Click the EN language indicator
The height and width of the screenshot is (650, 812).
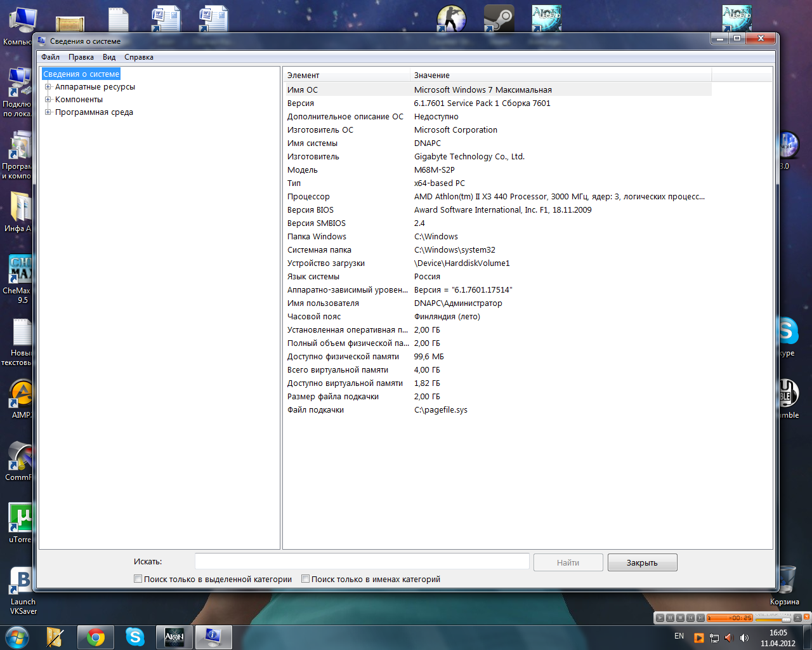pos(679,636)
